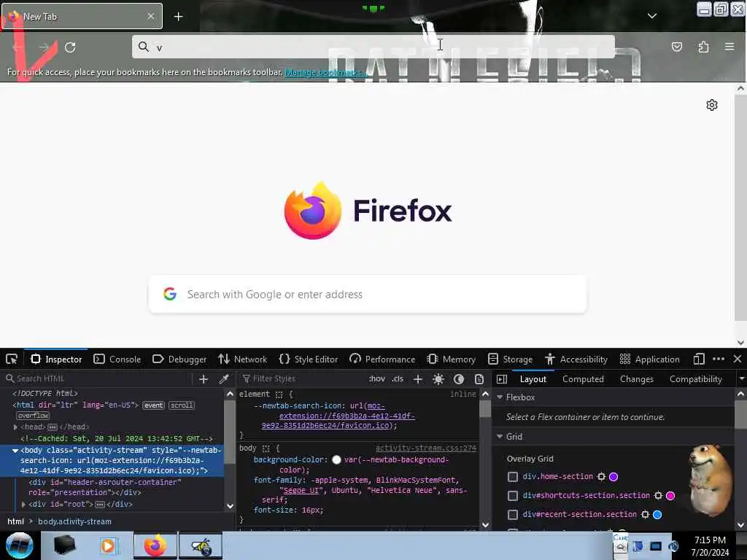Screen dimensions: 747x560
Task: Collapse the Flexbox section
Action: click(500, 397)
